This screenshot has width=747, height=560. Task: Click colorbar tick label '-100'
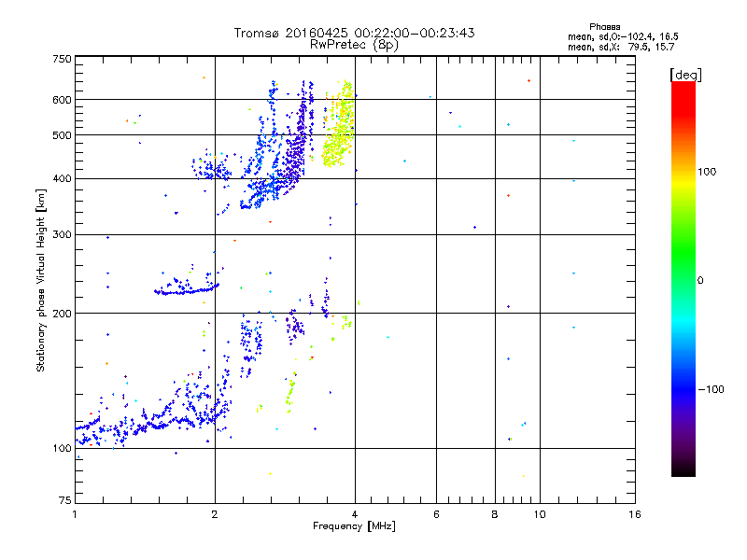(711, 389)
